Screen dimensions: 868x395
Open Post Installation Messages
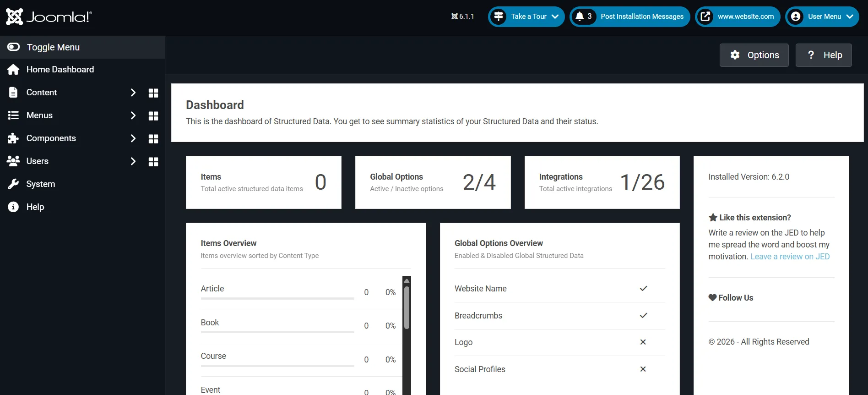pos(629,16)
